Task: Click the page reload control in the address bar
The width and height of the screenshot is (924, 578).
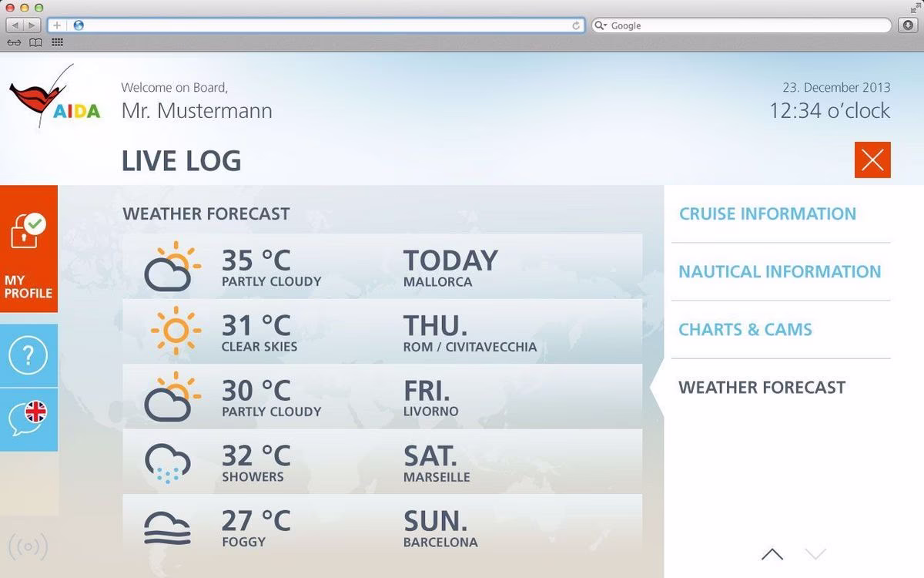Action: [577, 25]
